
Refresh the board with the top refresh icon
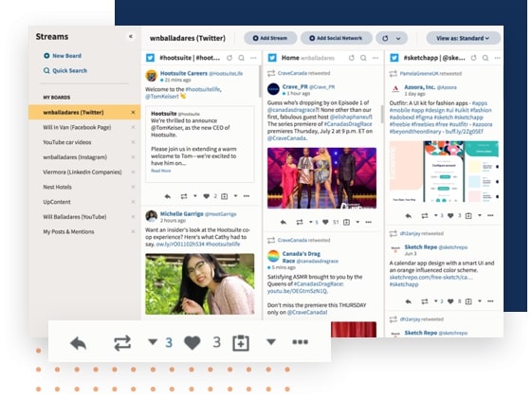(x=385, y=38)
